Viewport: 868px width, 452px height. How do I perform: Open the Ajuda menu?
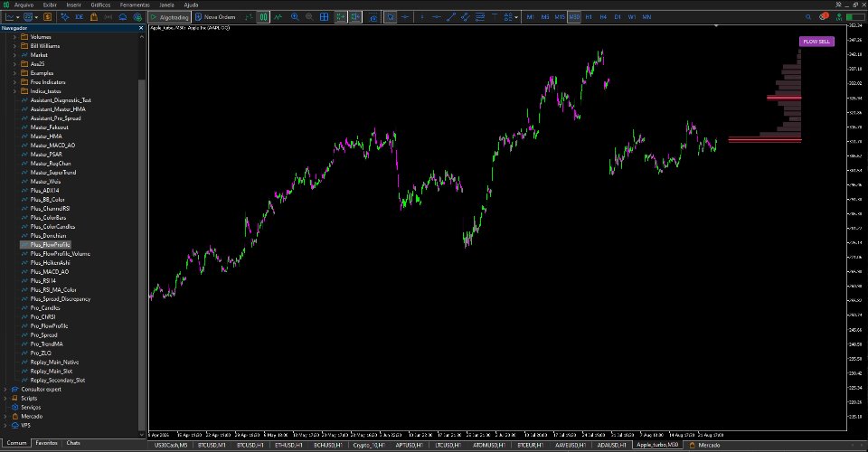pyautogui.click(x=191, y=5)
